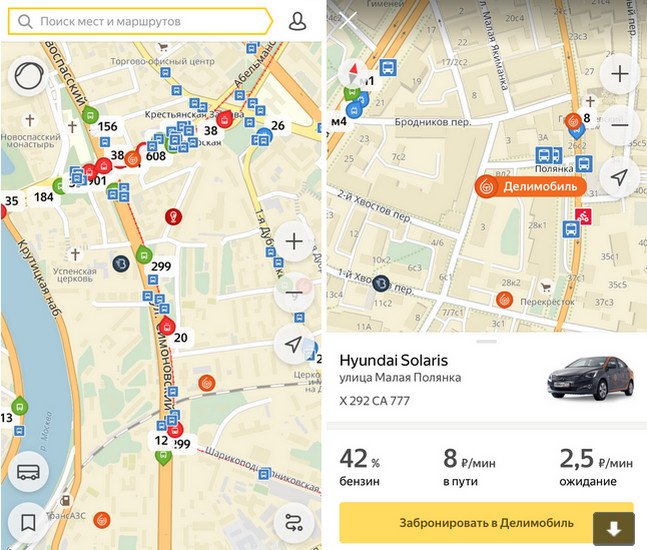This screenshot has width=647, height=550.
Task: Zoom out on the right map
Action: [x=619, y=125]
